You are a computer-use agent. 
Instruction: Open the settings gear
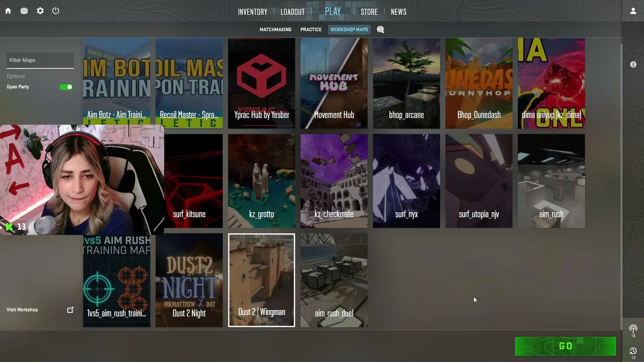pyautogui.click(x=40, y=11)
